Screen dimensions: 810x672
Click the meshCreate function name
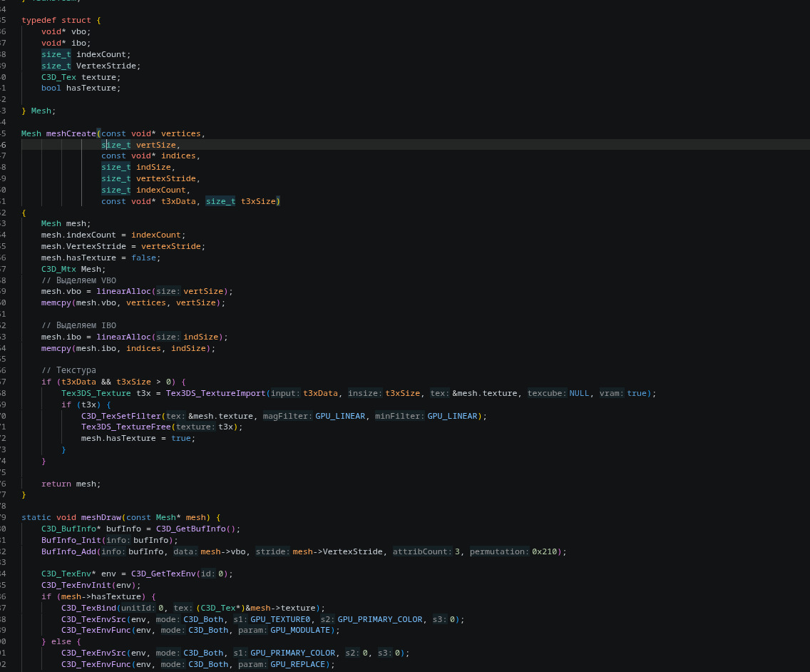(71, 133)
